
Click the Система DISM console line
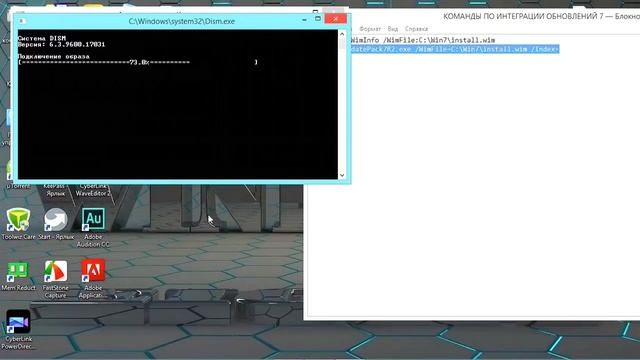coord(42,38)
